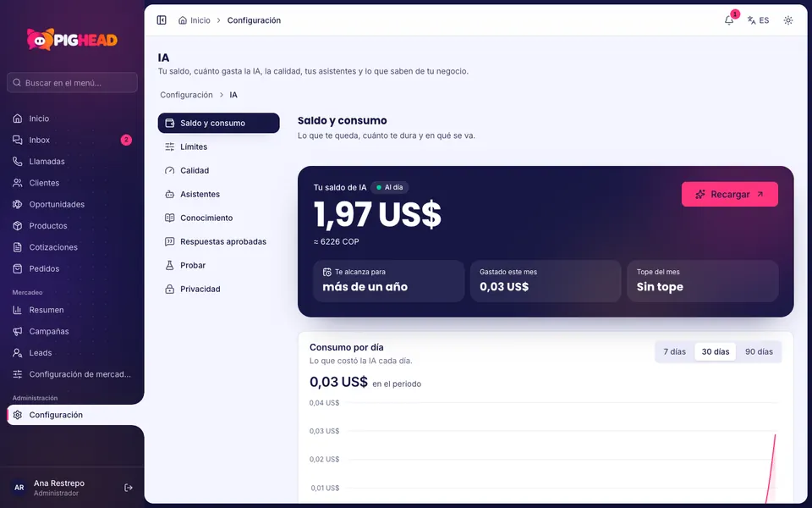Image resolution: width=812 pixels, height=508 pixels.
Task: Change language with the ES translate icon
Action: pos(758,20)
